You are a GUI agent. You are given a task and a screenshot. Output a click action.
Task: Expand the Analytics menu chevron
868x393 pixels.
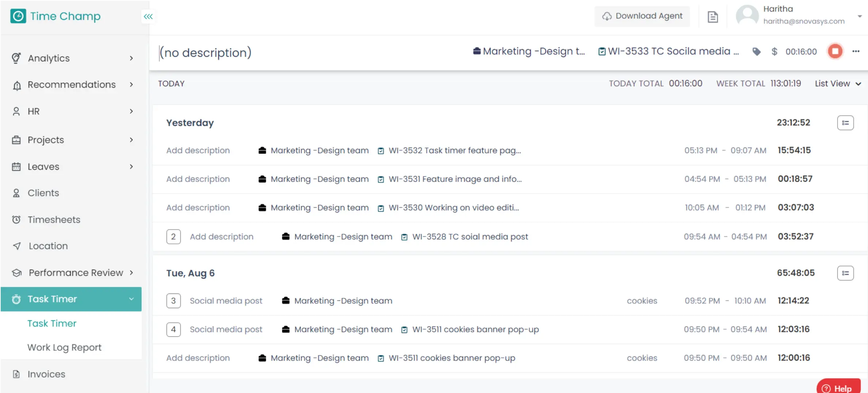(x=131, y=58)
